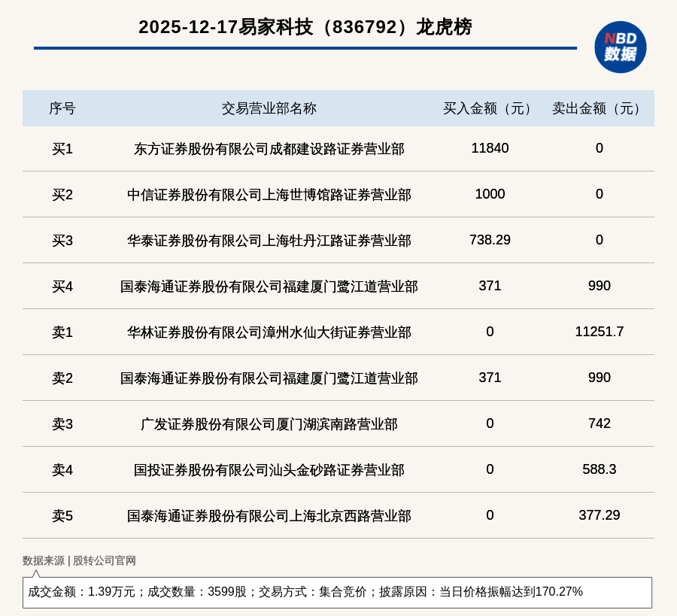677x616 pixels.
Task: Open 国投证券汕头金砂路证券营业部 entry
Action: coord(269,470)
